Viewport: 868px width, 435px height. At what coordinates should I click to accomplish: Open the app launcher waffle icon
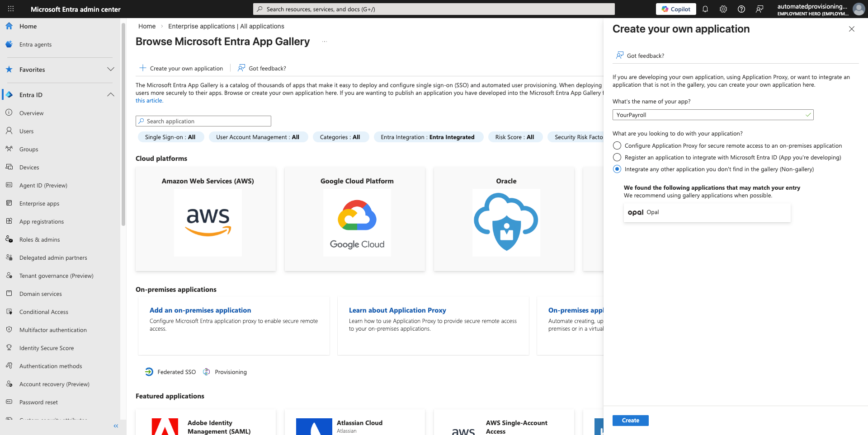[11, 9]
